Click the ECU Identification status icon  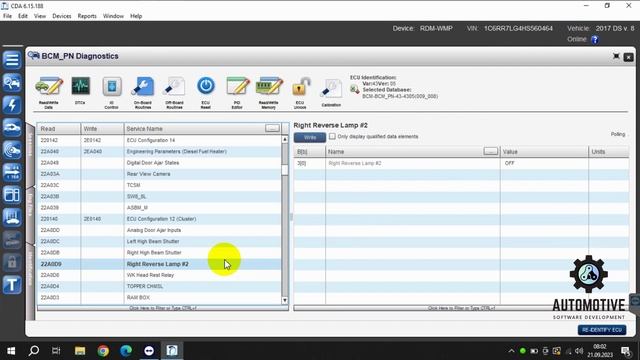[x=354, y=89]
